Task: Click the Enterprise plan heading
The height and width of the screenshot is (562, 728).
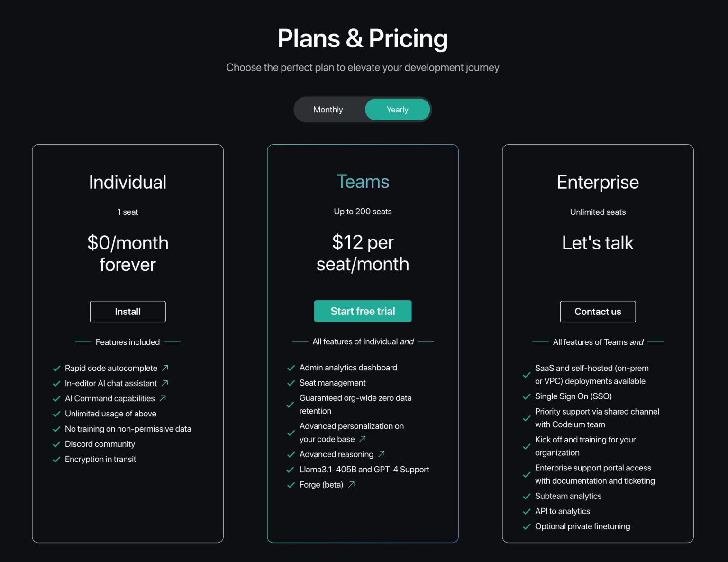Action: tap(598, 182)
